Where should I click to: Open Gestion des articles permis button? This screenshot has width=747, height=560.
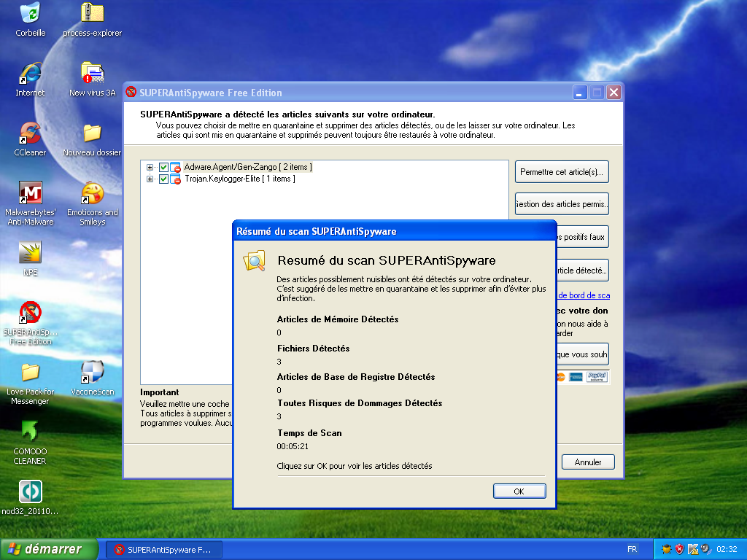[x=562, y=204]
